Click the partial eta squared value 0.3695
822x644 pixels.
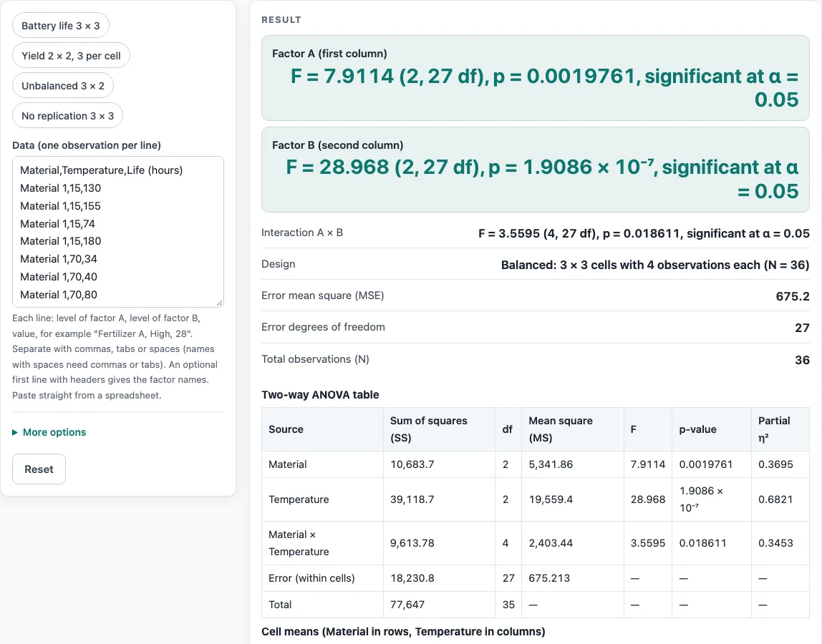click(775, 464)
